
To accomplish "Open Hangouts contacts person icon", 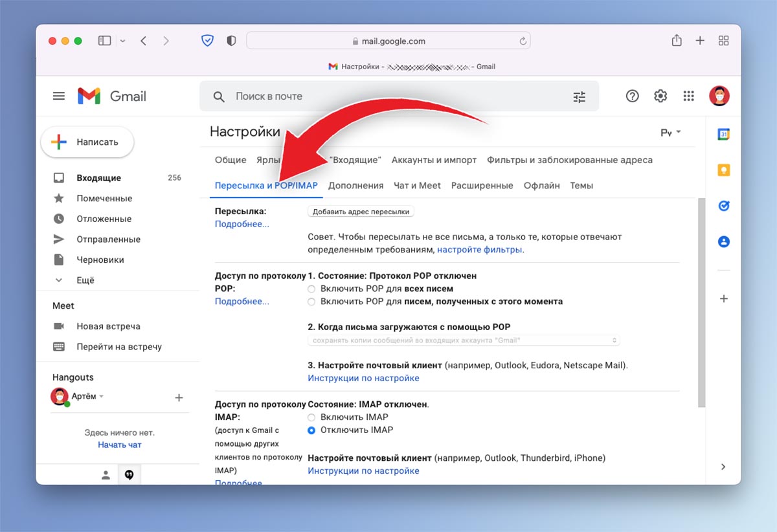I will (106, 475).
